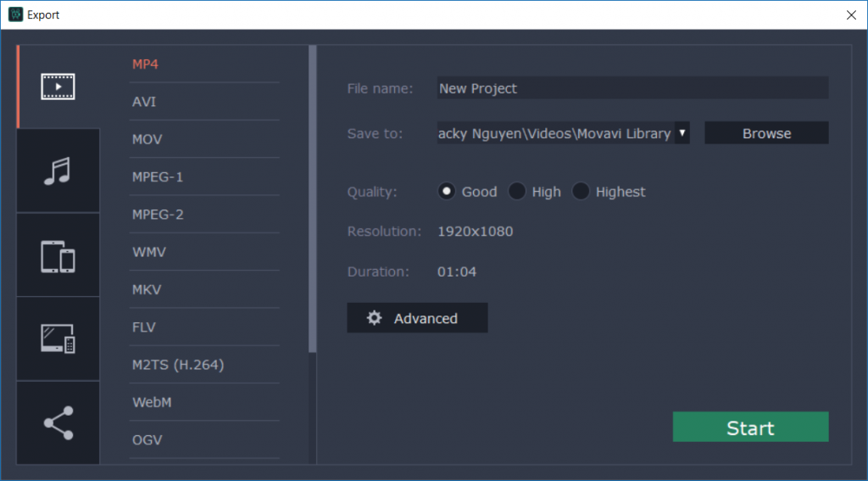The height and width of the screenshot is (481, 868).
Task: Click the Browse button
Action: [x=766, y=133]
